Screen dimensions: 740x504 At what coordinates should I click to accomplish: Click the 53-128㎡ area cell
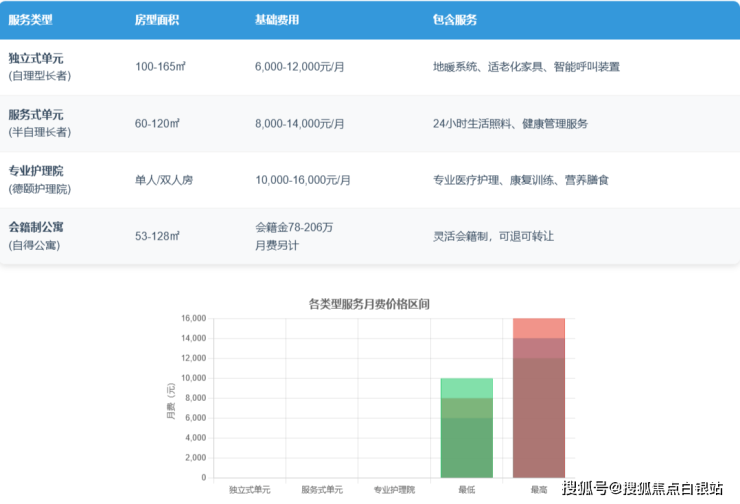pyautogui.click(x=157, y=236)
